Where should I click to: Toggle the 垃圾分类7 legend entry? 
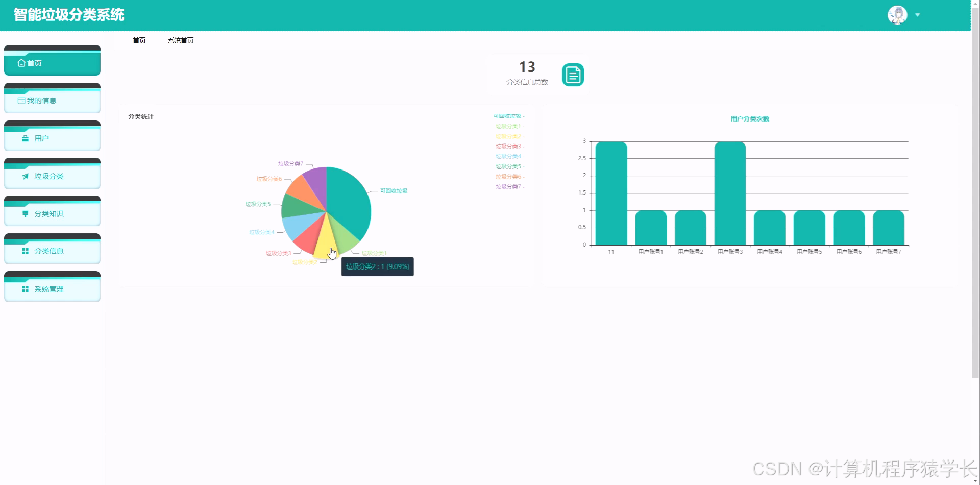(x=510, y=187)
